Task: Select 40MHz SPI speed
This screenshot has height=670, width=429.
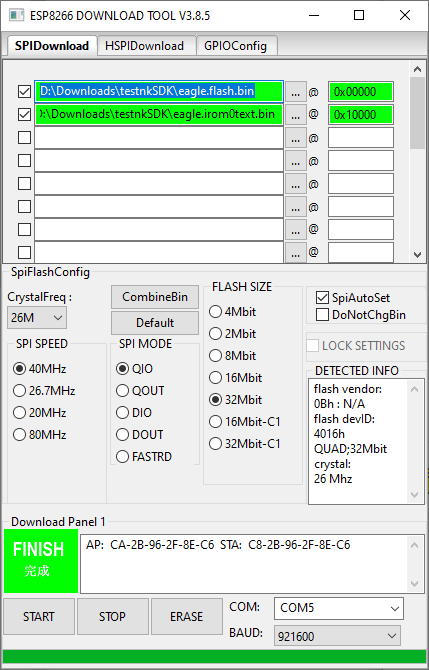Action: [40, 368]
